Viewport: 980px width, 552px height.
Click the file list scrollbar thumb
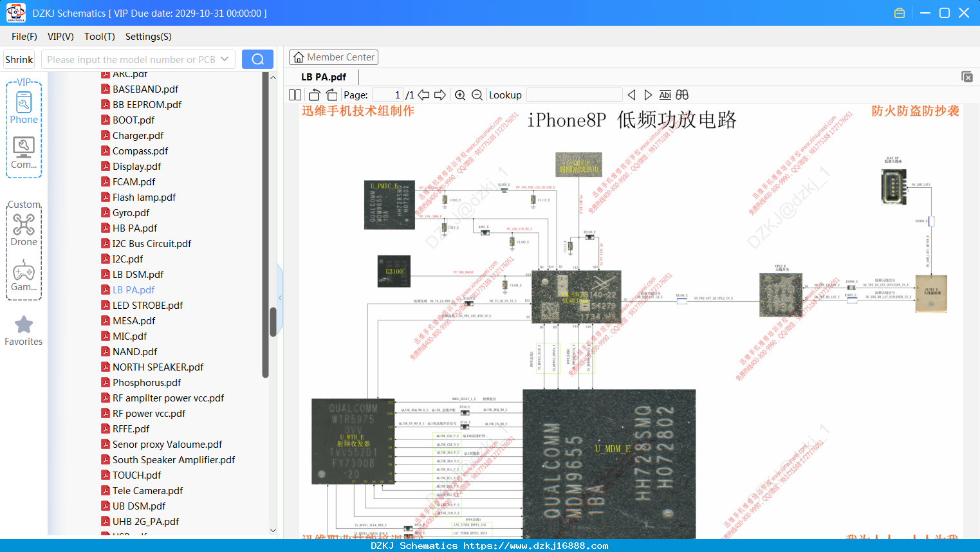273,322
